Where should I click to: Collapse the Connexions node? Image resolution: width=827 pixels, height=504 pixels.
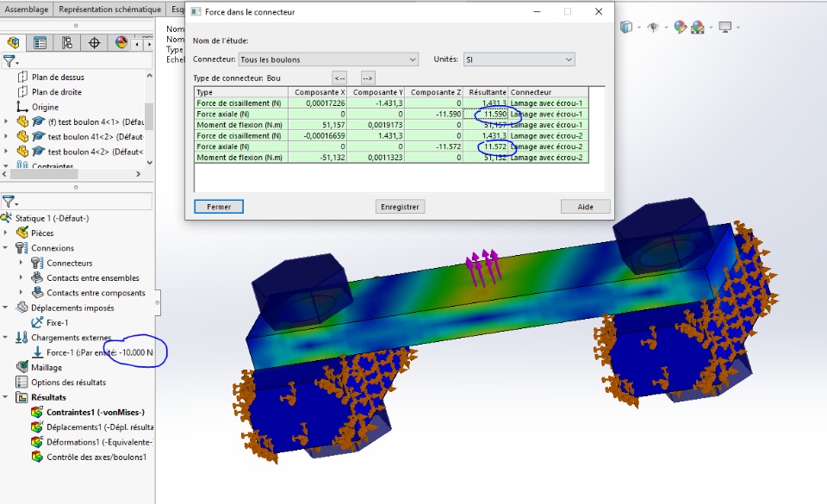6,248
